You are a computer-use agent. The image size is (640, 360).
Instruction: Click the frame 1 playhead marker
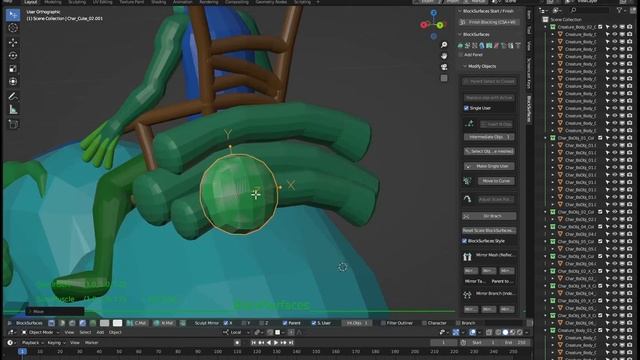(22, 351)
